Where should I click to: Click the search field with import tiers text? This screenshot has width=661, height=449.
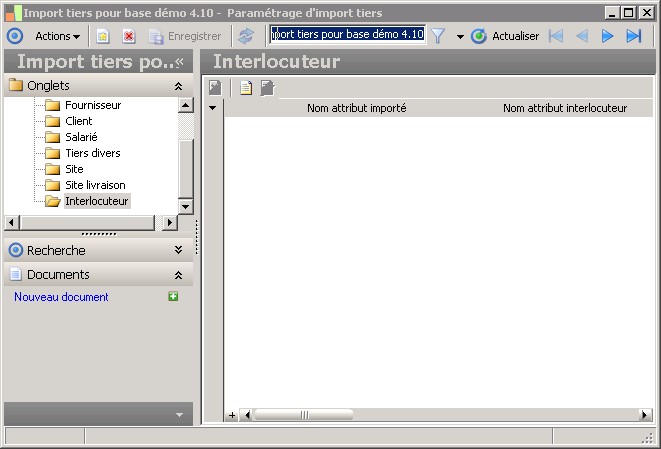click(347, 34)
